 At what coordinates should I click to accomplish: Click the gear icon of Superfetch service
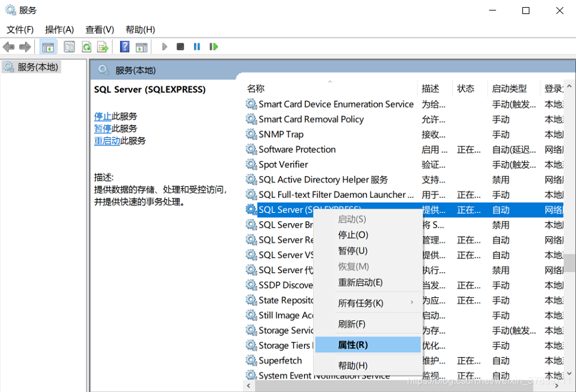click(252, 361)
